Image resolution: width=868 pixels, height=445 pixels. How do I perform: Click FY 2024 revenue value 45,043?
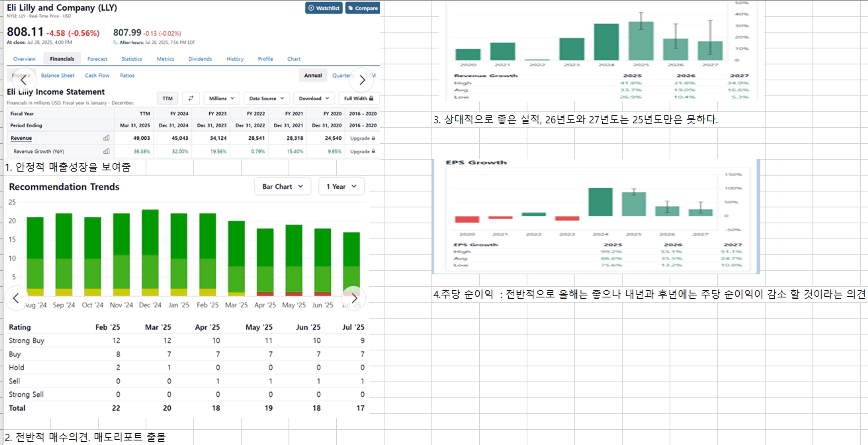[x=180, y=138]
